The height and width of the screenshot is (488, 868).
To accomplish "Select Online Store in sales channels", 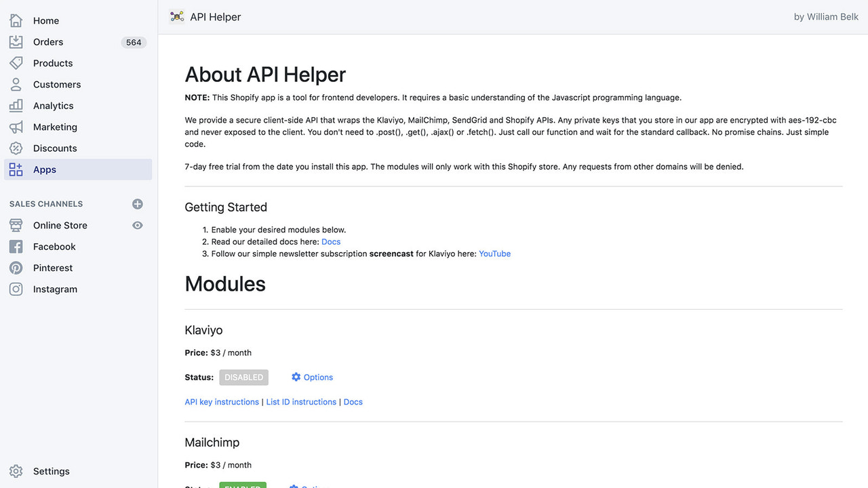I will (x=60, y=225).
